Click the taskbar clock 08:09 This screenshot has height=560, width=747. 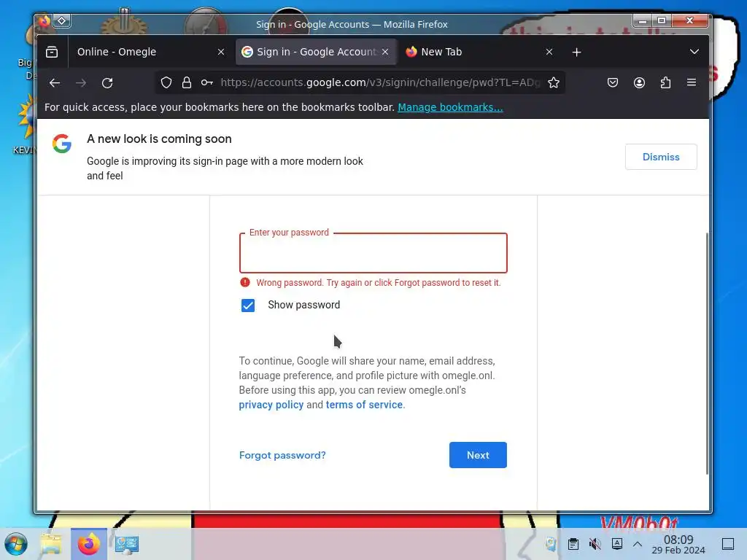pyautogui.click(x=678, y=544)
